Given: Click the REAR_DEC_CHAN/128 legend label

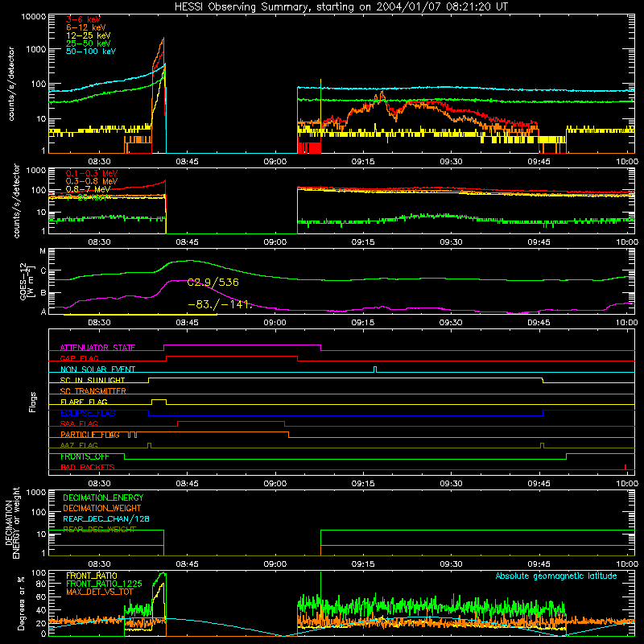Looking at the screenshot, I should [106, 519].
